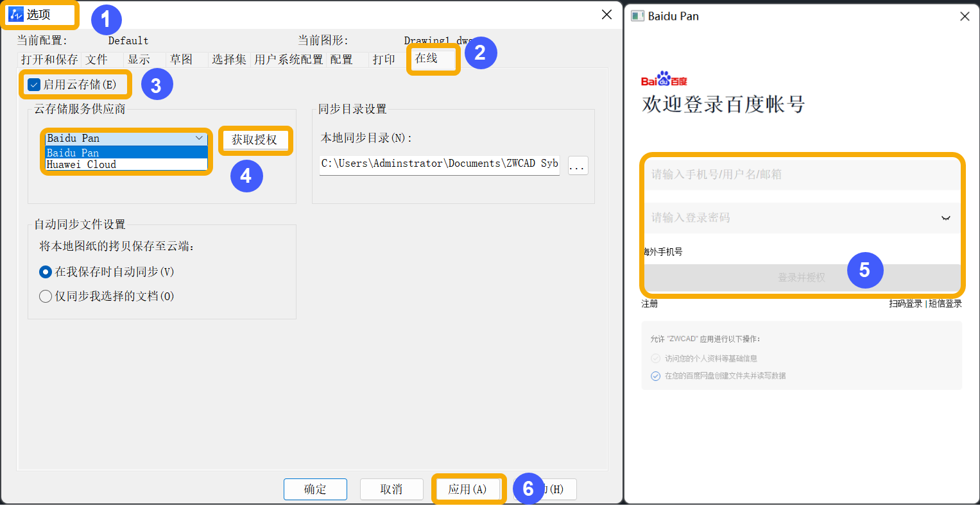Click the 将本地图纸的拷贝保存至云端 label
Image resolution: width=980 pixels, height=506 pixels.
tap(117, 246)
